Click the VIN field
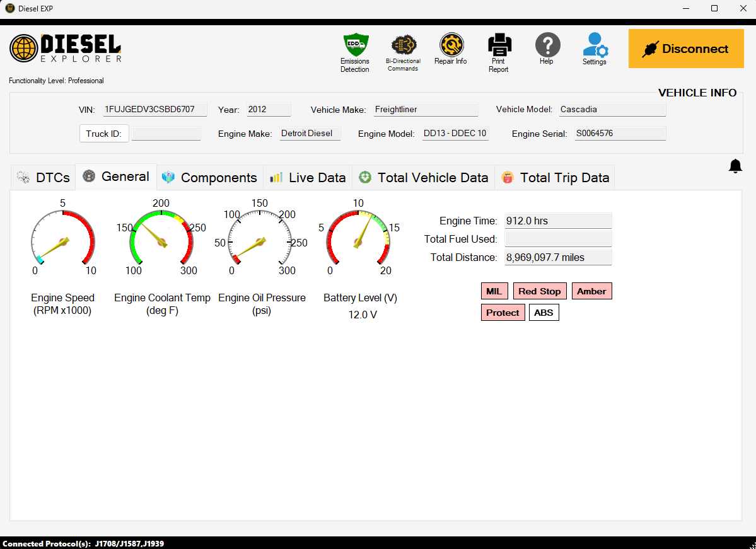The width and height of the screenshot is (756, 549). pos(155,110)
